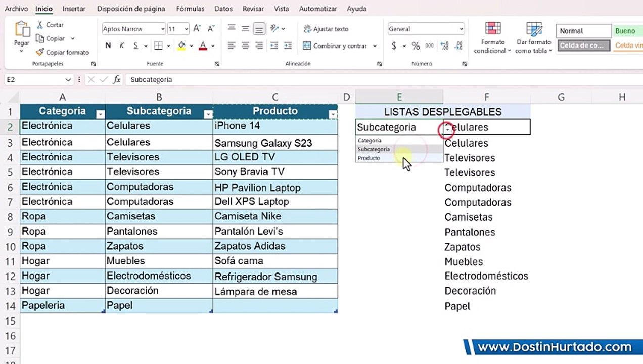Apply percent style

point(416,46)
